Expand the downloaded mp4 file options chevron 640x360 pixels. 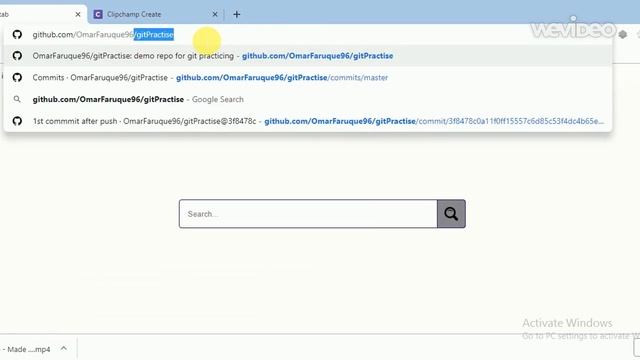pyautogui.click(x=64, y=349)
